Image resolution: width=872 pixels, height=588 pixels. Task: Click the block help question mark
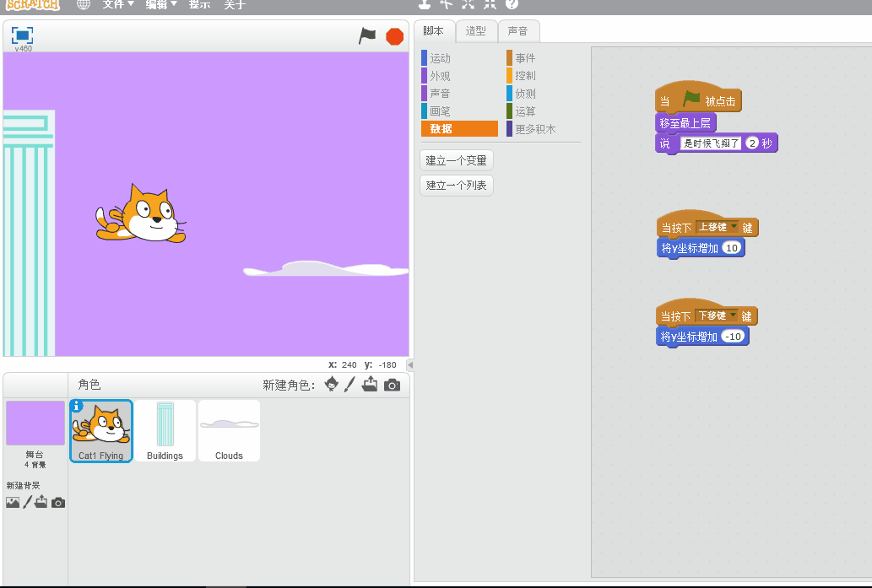pos(512,4)
